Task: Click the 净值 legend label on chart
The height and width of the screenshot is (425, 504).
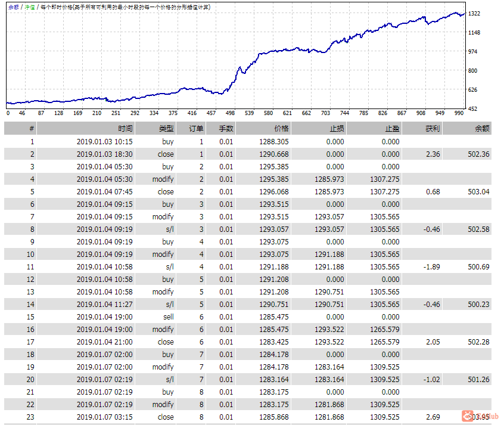Action: pos(30,7)
